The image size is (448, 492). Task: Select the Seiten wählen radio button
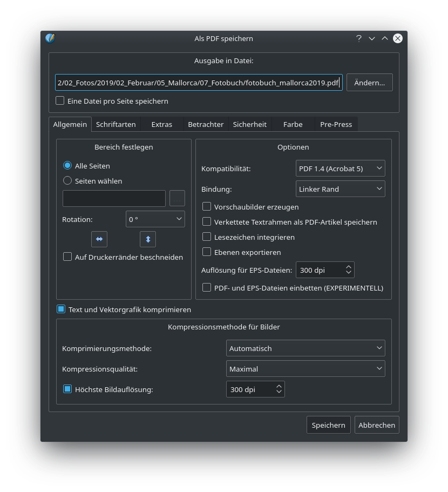pyautogui.click(x=67, y=181)
